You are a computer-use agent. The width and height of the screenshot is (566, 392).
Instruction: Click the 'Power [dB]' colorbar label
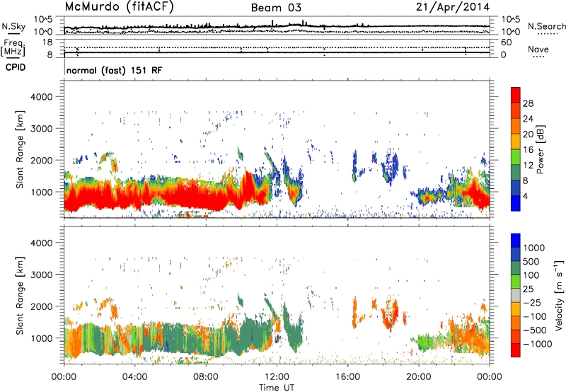(x=541, y=149)
